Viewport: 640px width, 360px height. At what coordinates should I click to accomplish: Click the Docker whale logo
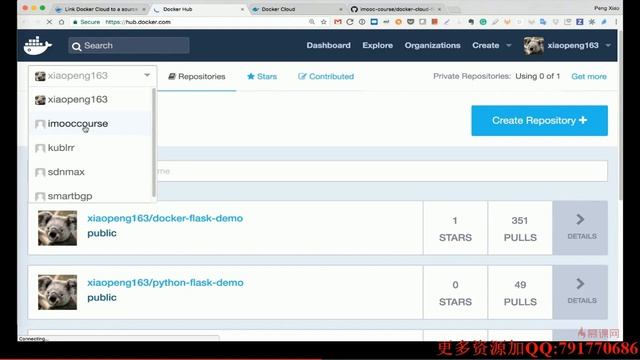pyautogui.click(x=38, y=45)
